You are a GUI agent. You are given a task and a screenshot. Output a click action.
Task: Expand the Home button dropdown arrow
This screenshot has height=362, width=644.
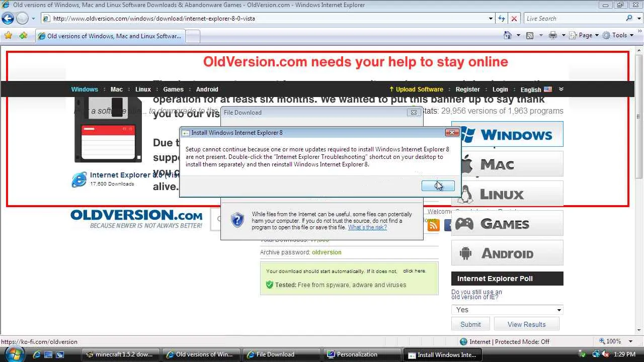[x=518, y=35]
